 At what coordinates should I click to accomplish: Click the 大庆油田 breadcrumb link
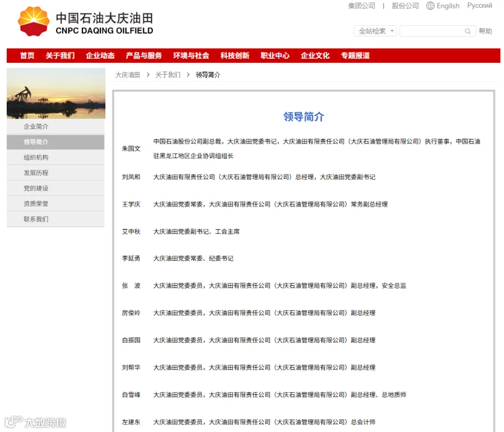[128, 75]
